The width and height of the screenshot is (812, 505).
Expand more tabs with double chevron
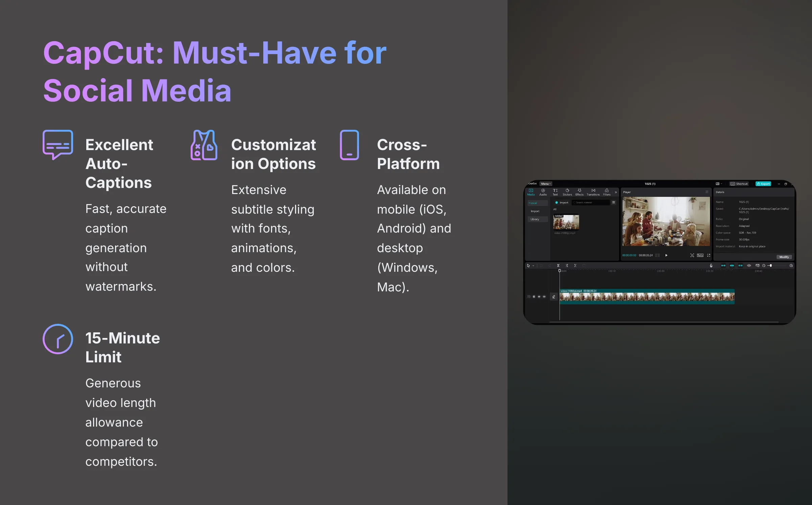(616, 192)
